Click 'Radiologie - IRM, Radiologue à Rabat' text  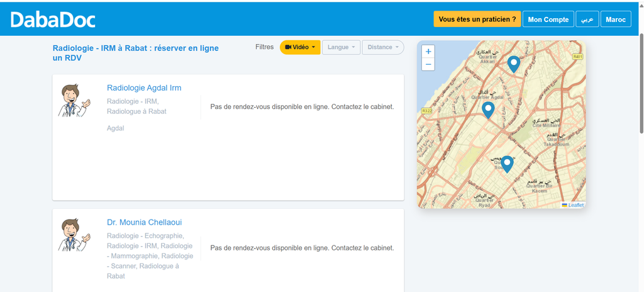[x=136, y=106]
